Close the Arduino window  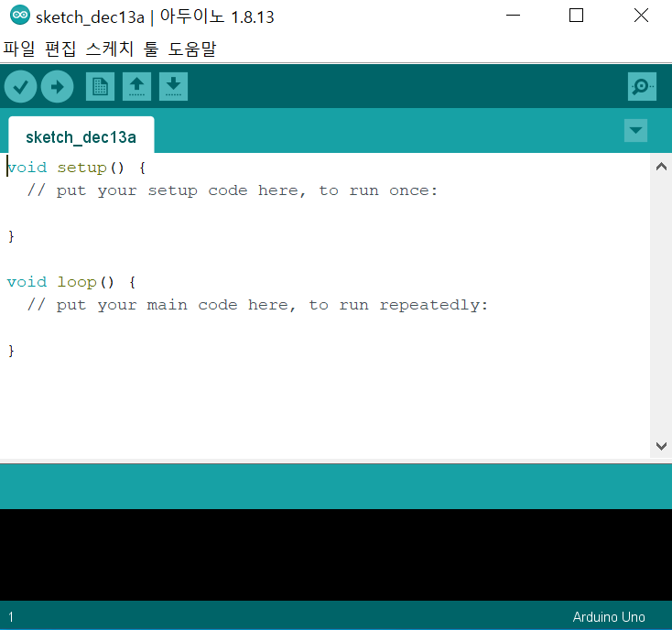pos(641,16)
